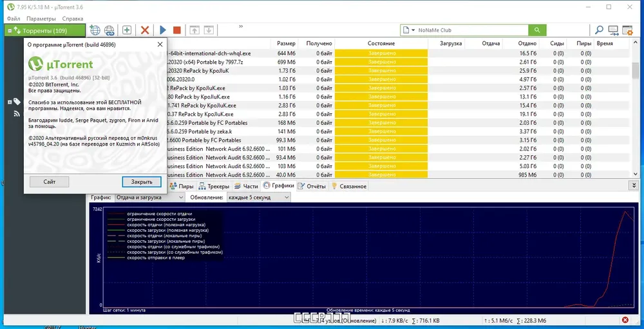The image size is (644, 329).
Task: Stop torrent with the red square icon
Action: [x=176, y=30]
